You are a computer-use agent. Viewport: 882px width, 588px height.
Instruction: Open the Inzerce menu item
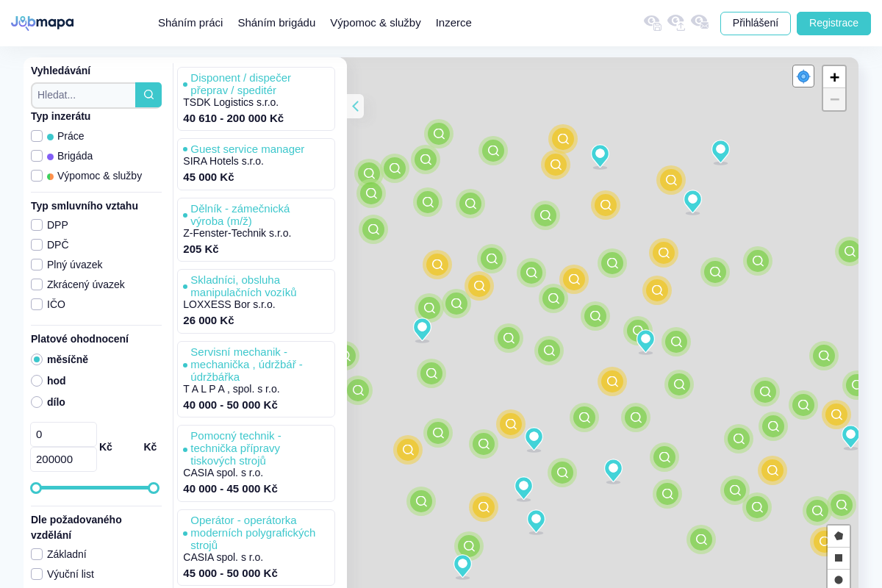click(453, 23)
